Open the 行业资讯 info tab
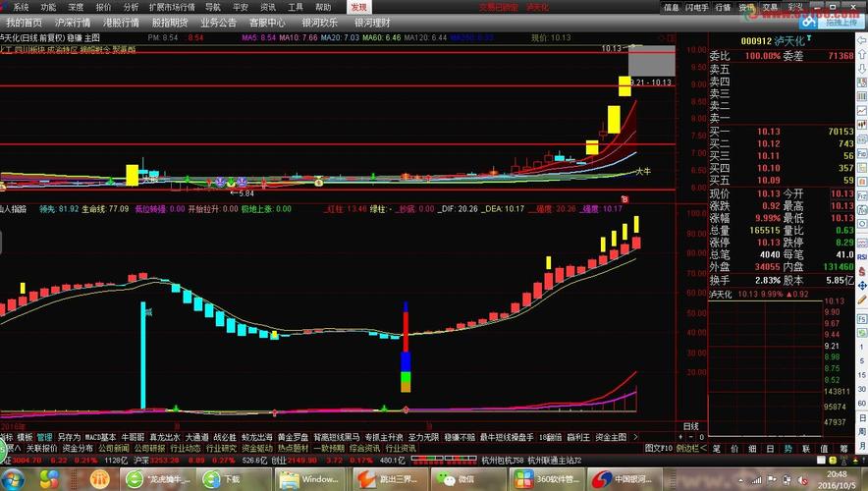 (401, 449)
